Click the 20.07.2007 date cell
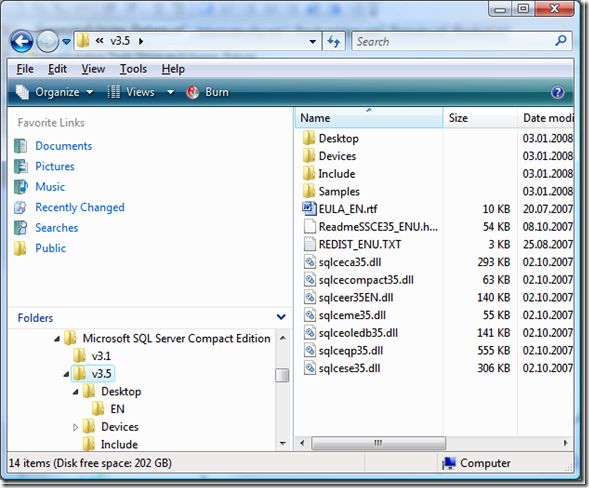589x488 pixels. pyautogui.click(x=548, y=209)
